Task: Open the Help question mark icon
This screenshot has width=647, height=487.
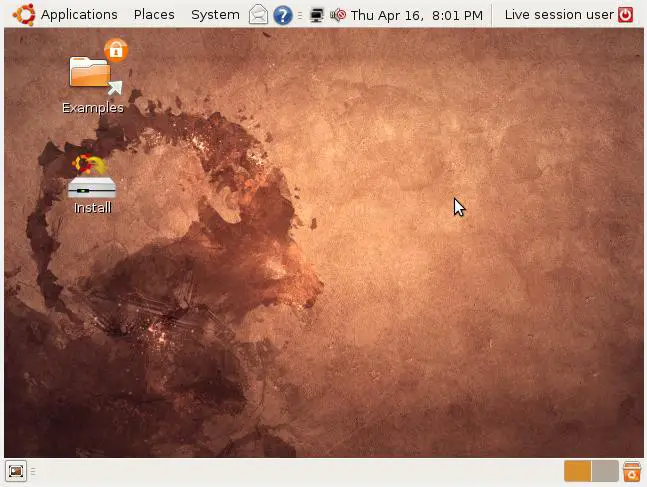Action: pos(283,15)
